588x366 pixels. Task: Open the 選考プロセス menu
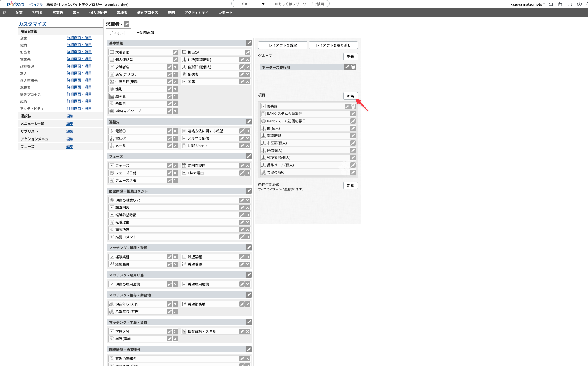tap(147, 12)
